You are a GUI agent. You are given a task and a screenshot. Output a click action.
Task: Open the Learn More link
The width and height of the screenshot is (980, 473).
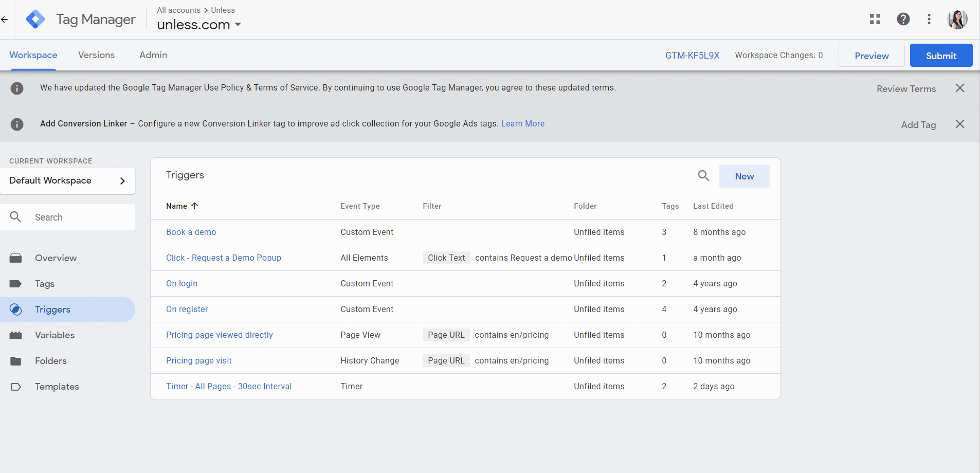click(x=522, y=124)
